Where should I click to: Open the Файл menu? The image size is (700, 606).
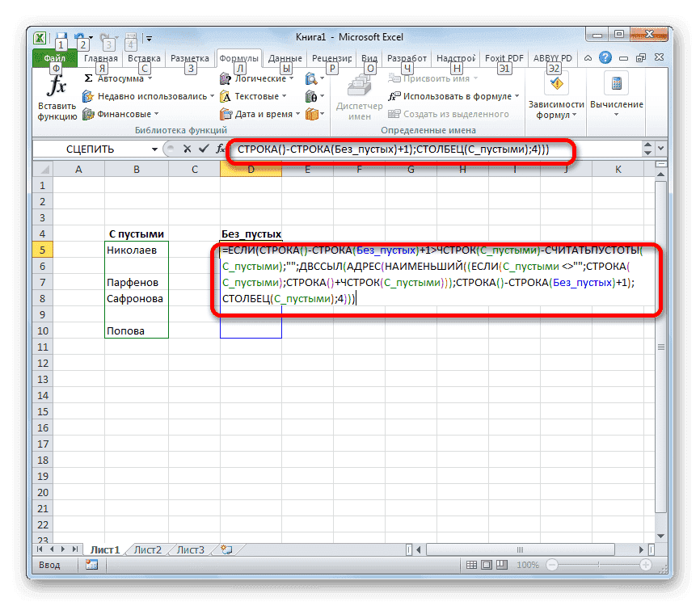(x=54, y=57)
